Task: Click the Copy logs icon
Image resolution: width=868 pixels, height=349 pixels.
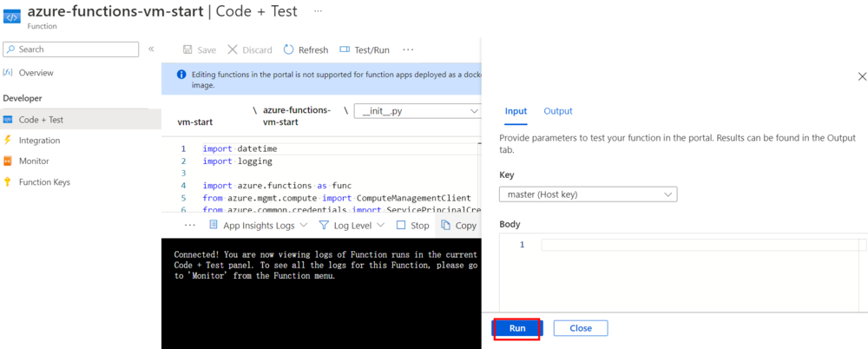Action: point(446,226)
